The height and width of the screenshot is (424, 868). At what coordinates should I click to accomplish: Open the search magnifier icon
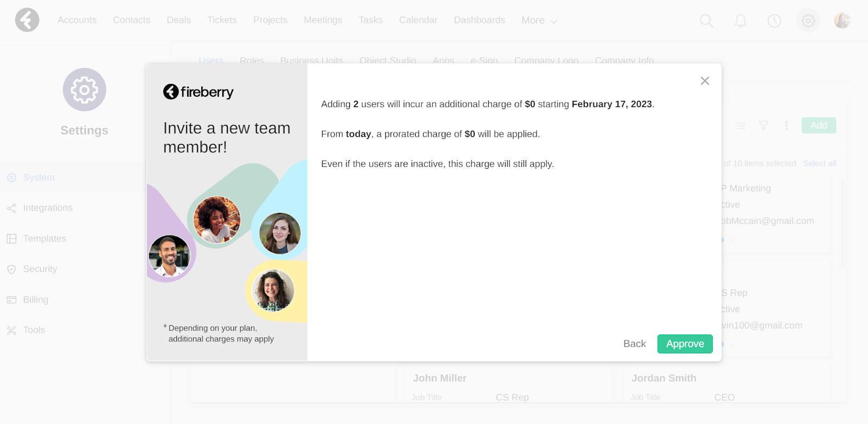click(706, 21)
